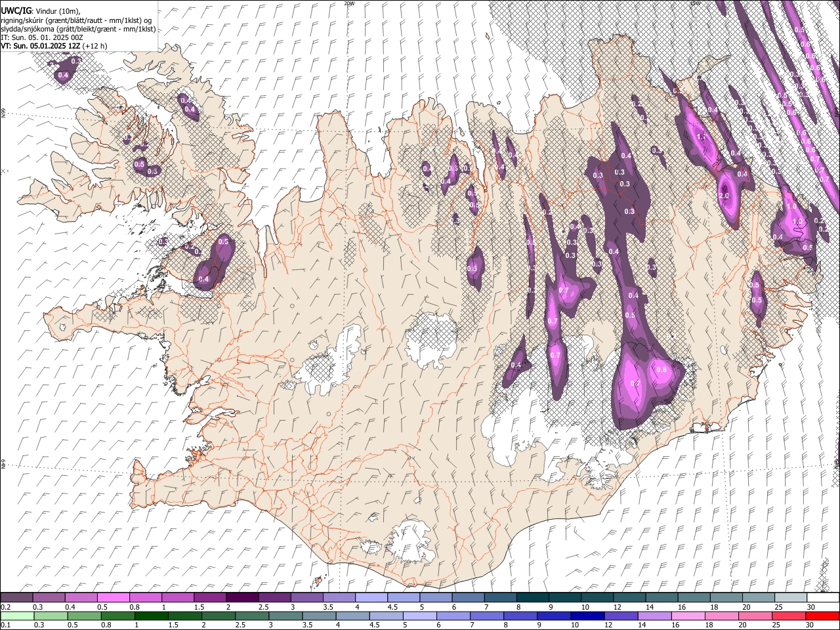Click the '4.5' label in upper legend row
Viewport: 840px width, 630px height.
tap(392, 607)
